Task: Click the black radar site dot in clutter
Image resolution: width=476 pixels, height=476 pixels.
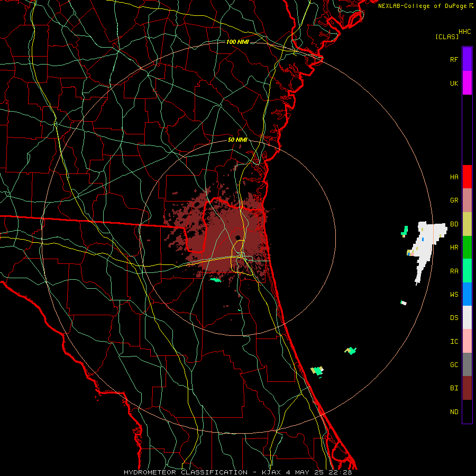Action: pyautogui.click(x=237, y=237)
